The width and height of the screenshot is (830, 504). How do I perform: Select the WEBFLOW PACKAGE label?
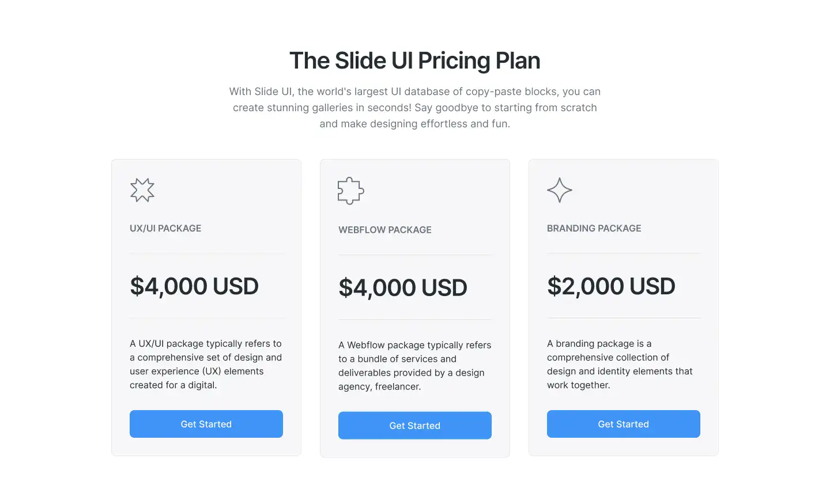385,230
